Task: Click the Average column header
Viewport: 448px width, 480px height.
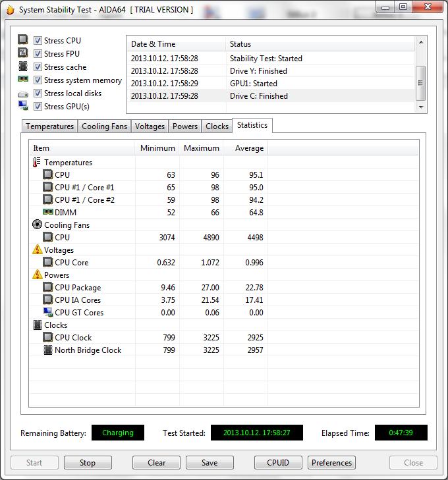Action: click(x=245, y=148)
